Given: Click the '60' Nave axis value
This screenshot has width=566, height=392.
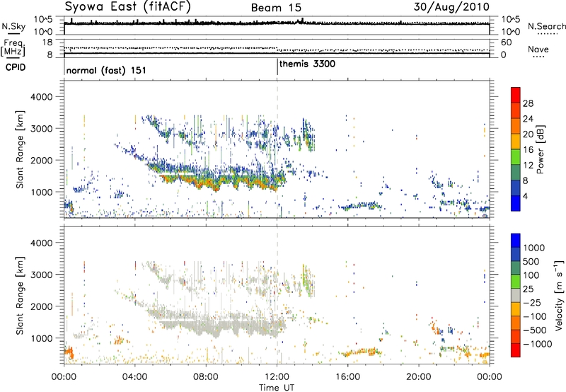Looking at the screenshot, I should [506, 42].
